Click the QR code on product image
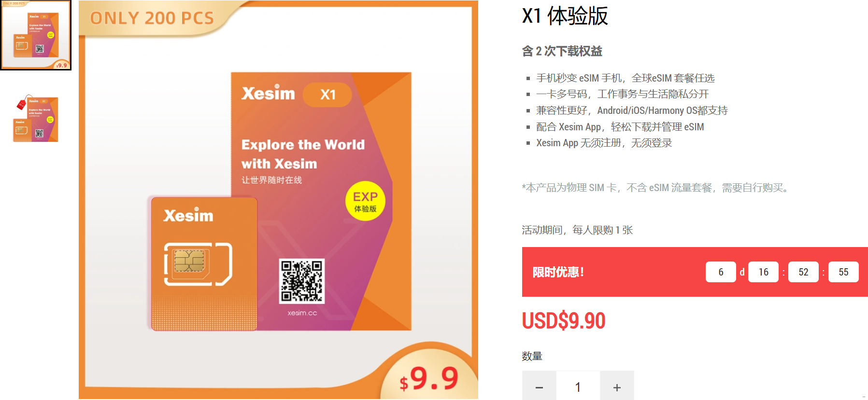The width and height of the screenshot is (868, 400). (x=302, y=281)
